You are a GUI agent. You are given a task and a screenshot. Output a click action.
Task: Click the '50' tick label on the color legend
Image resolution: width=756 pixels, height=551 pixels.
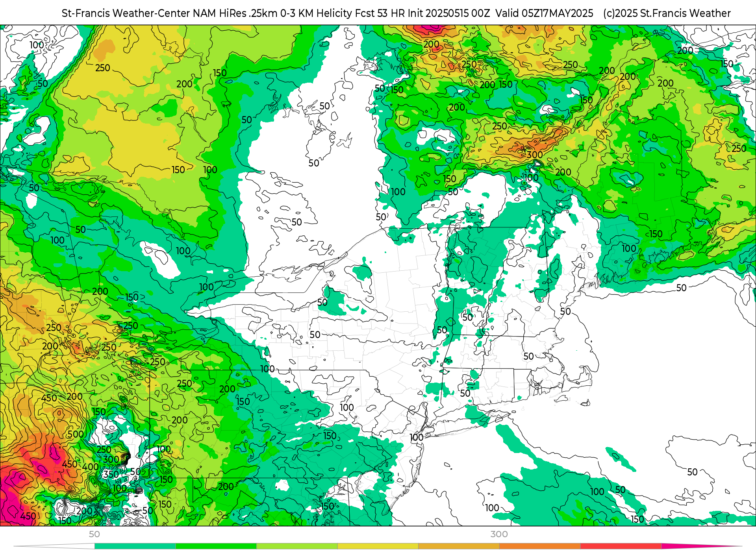(94, 534)
